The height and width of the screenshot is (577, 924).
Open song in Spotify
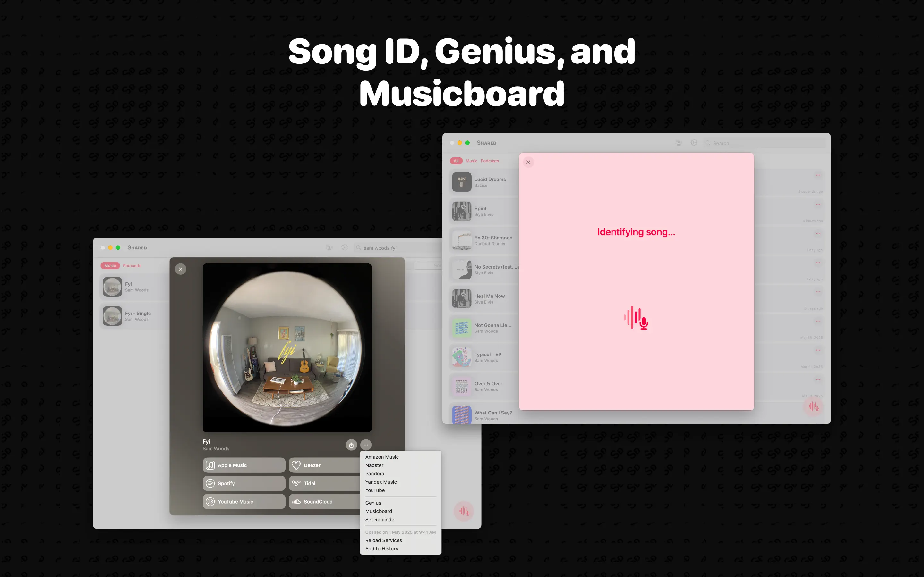click(244, 483)
